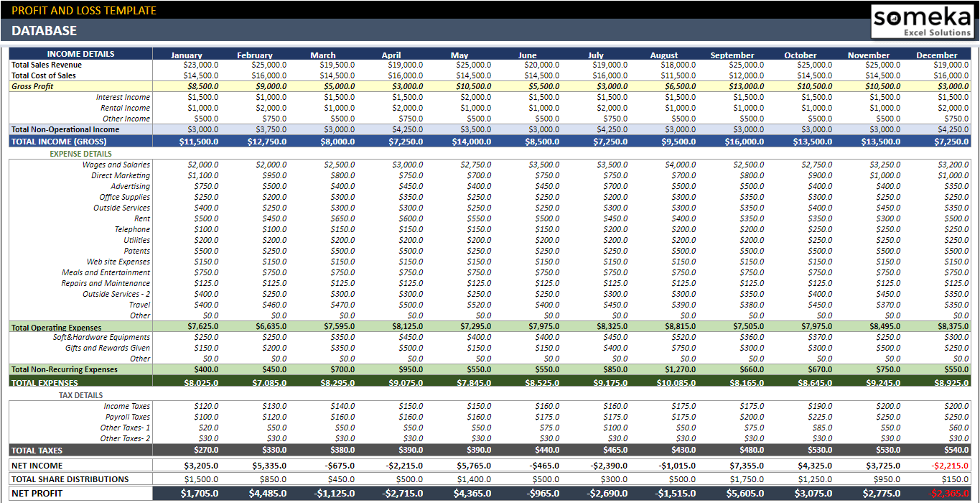Select the TOTAL INCOME (GROSS) row label
The image size is (980, 503).
click(x=59, y=142)
